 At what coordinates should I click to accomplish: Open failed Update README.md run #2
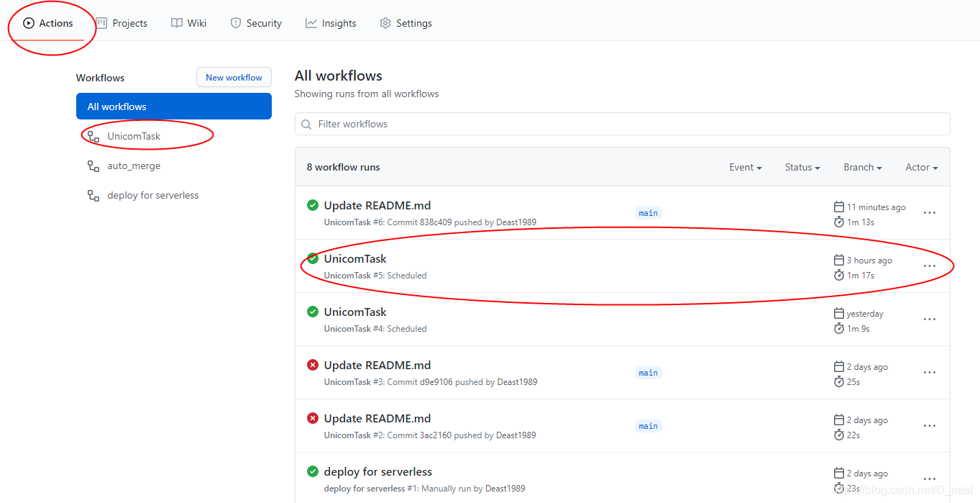click(x=377, y=418)
